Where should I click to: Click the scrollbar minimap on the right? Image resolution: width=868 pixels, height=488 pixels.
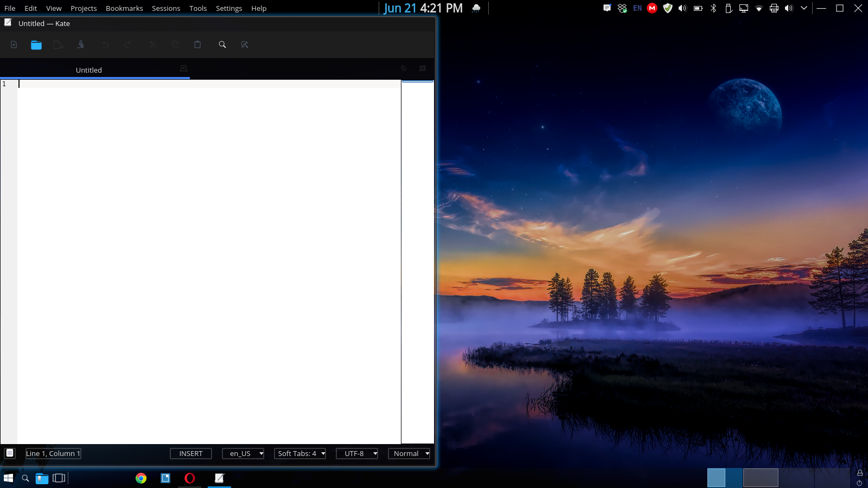[x=418, y=262]
